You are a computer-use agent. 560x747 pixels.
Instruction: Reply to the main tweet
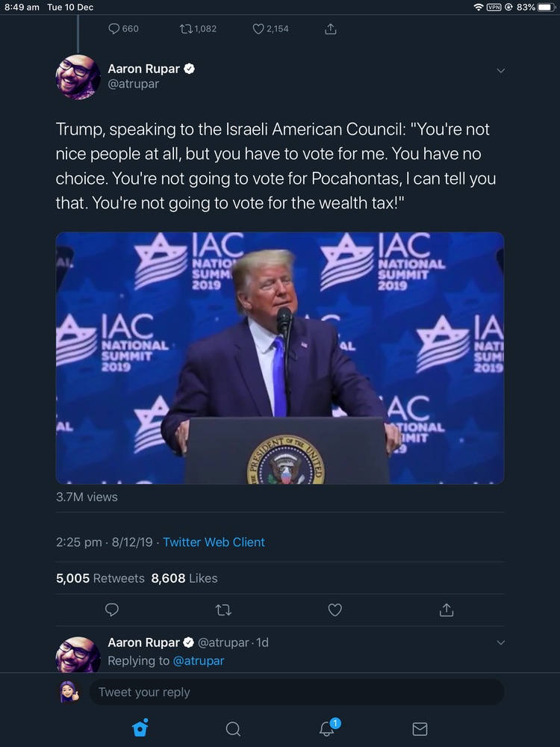[x=112, y=610]
